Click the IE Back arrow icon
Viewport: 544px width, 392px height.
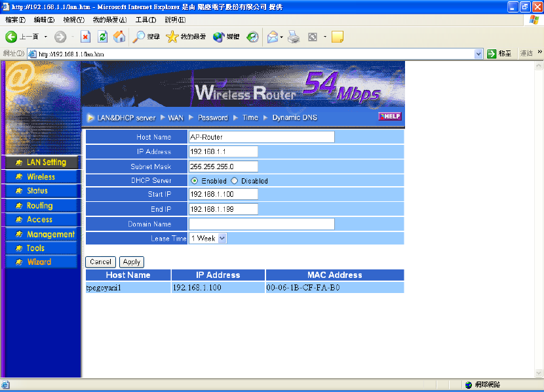click(11, 37)
